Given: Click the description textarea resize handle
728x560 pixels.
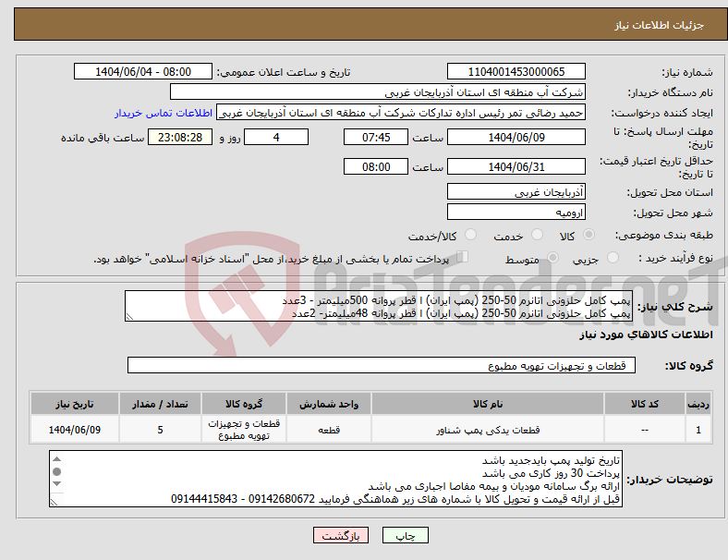Looking at the screenshot, I should coord(129,317).
